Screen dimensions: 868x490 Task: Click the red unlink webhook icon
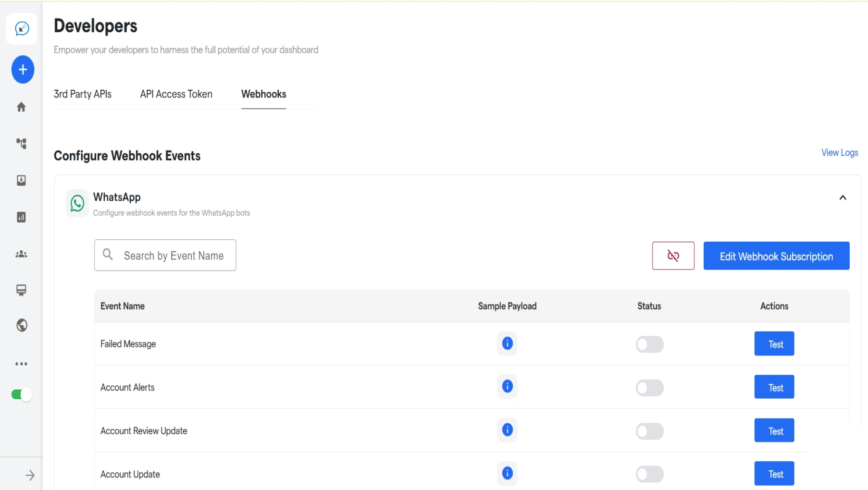pos(673,256)
